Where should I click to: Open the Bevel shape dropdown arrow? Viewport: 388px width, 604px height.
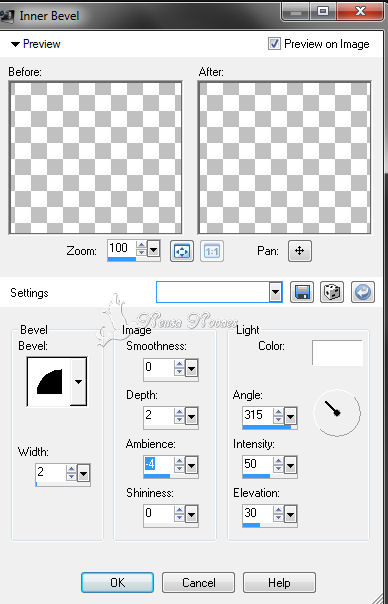79,381
